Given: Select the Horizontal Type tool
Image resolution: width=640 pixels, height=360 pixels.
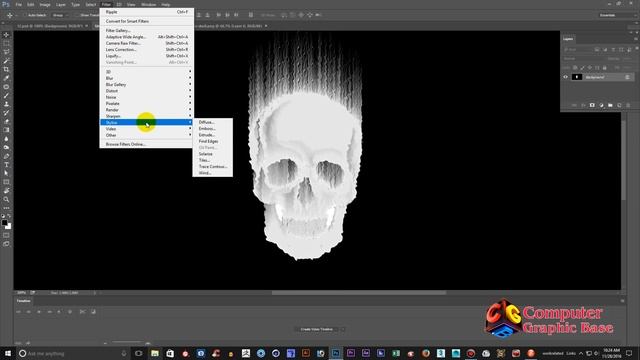Looking at the screenshot, I should coord(6,164).
